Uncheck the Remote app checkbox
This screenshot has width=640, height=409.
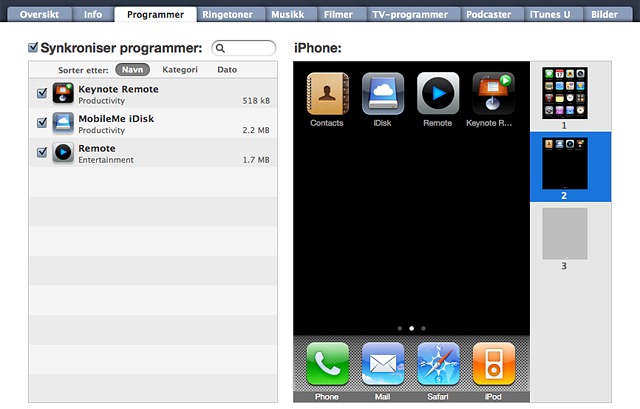tap(42, 152)
